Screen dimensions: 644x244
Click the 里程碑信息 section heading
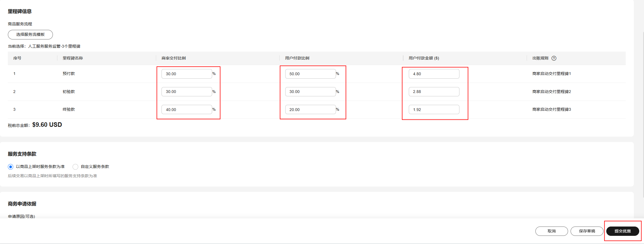click(x=20, y=12)
